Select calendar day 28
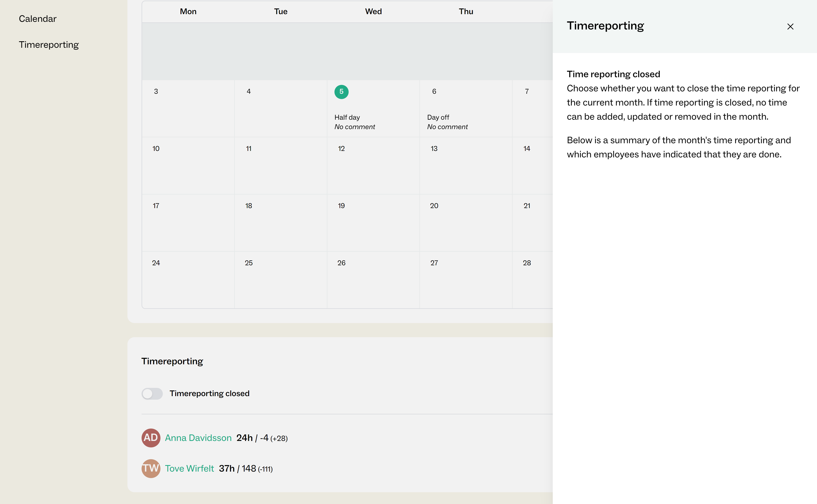This screenshot has width=817, height=504. 527,263
